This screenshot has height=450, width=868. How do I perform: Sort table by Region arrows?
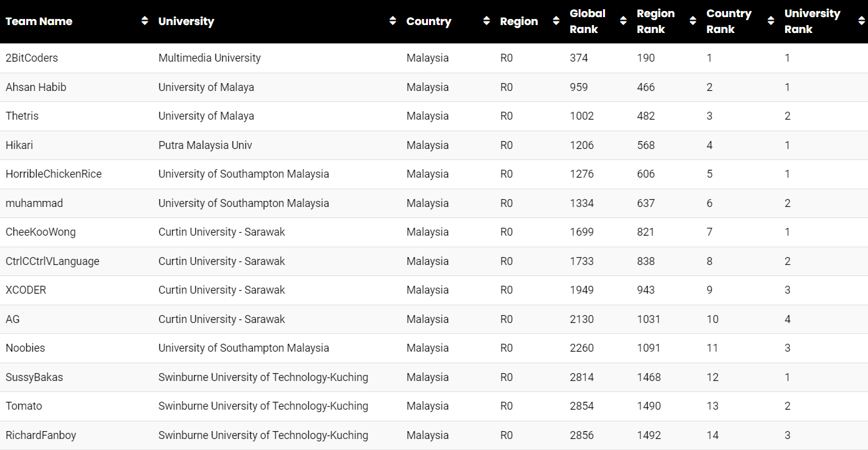click(556, 21)
